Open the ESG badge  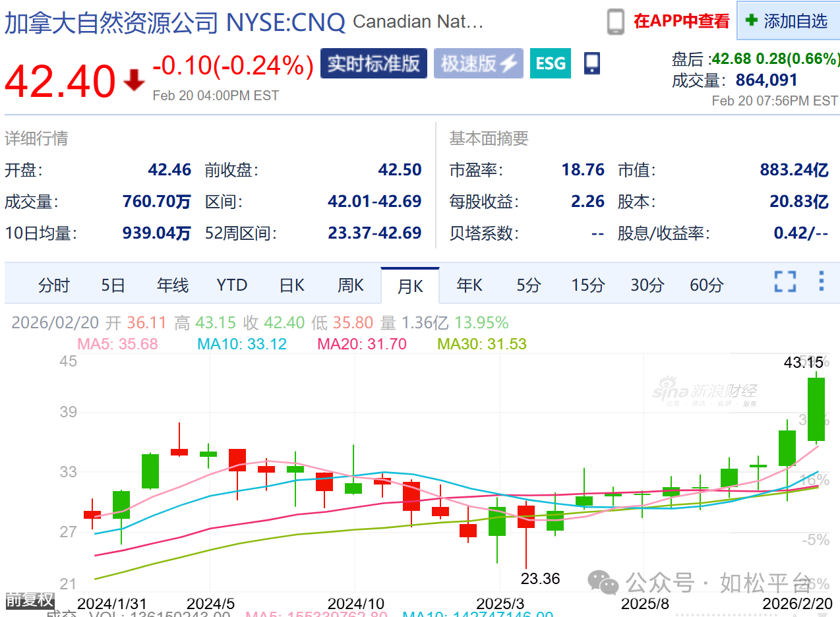[x=550, y=63]
